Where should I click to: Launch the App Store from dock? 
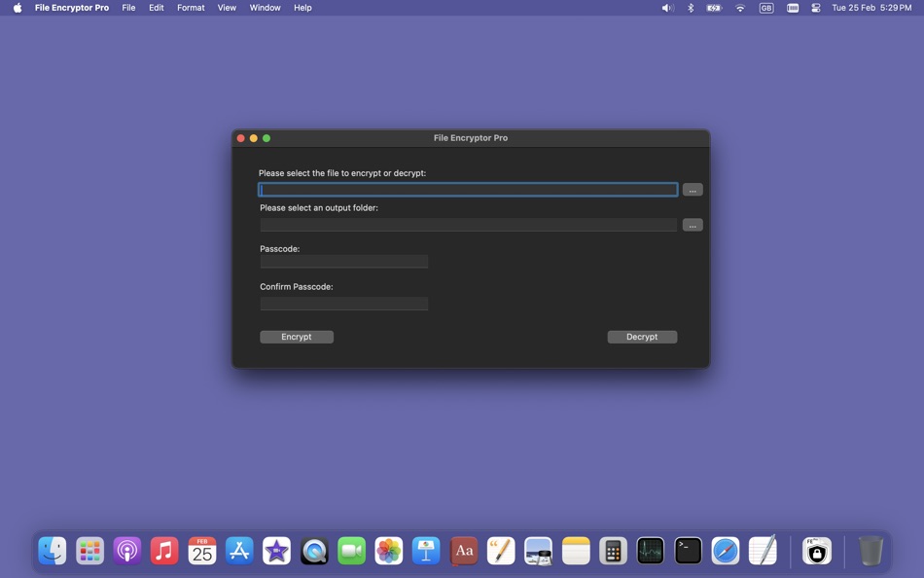[239, 551]
